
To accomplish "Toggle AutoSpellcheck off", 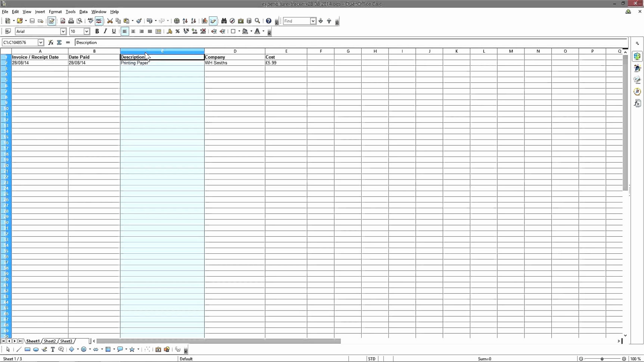I will tap(99, 21).
